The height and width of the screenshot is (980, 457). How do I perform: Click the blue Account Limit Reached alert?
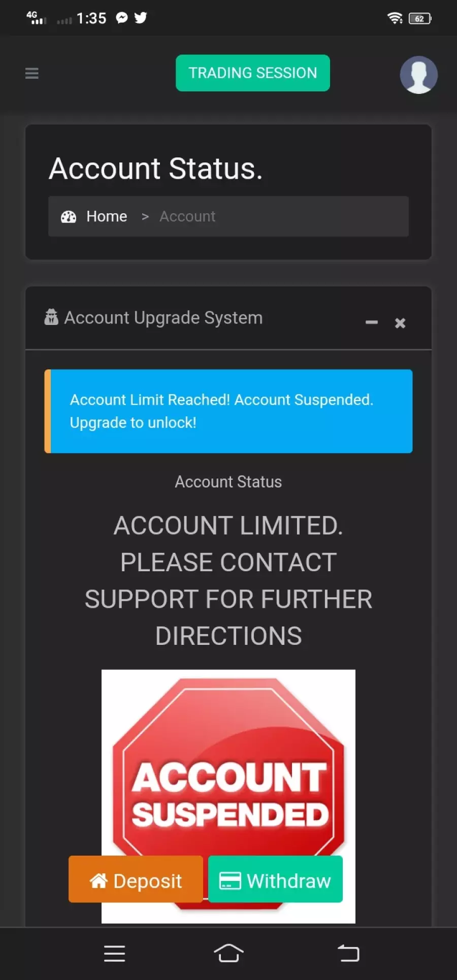pyautogui.click(x=228, y=411)
